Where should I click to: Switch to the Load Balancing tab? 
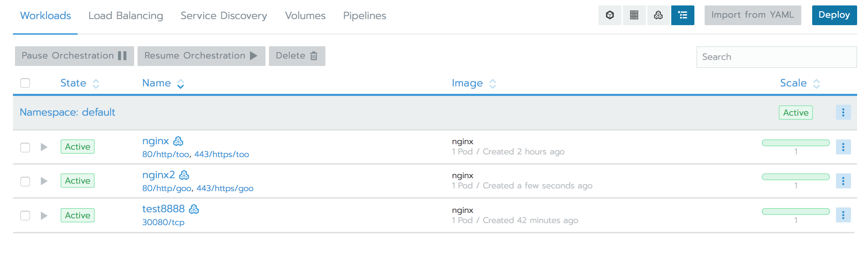pos(126,15)
